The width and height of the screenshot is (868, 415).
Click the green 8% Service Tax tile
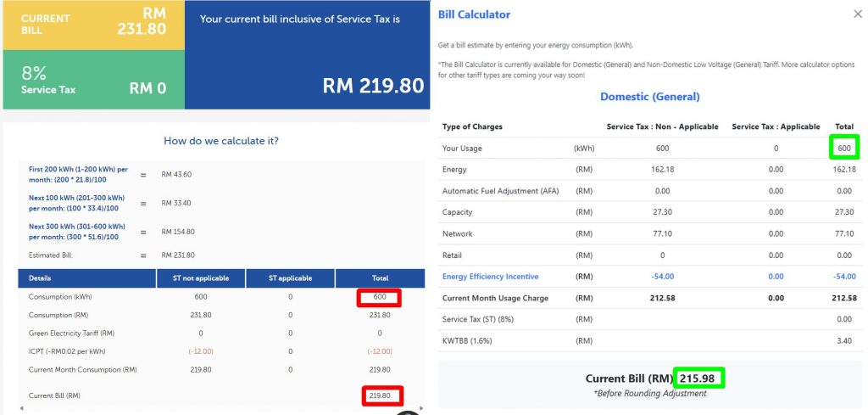pyautogui.click(x=93, y=80)
